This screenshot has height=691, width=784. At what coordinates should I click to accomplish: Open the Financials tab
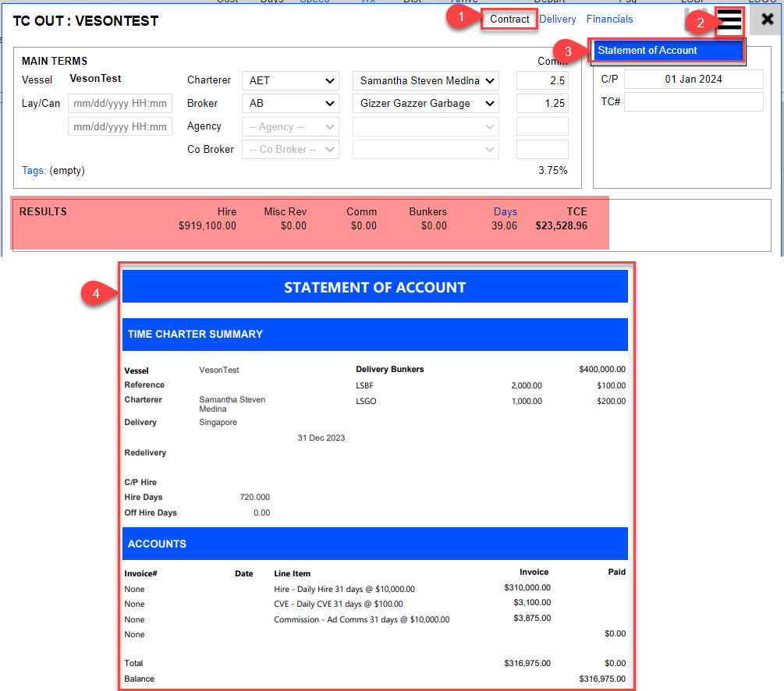[609, 19]
